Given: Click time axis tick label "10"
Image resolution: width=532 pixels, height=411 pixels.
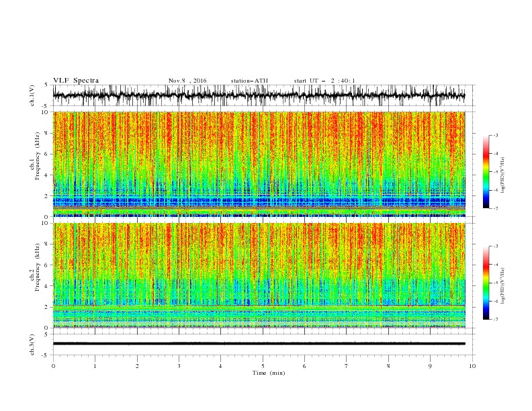Looking at the screenshot, I should [472, 366].
